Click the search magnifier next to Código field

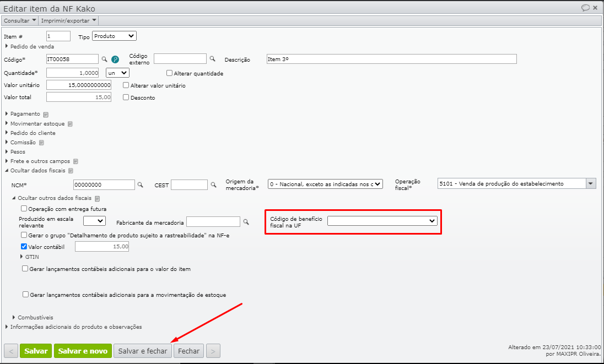pos(104,59)
